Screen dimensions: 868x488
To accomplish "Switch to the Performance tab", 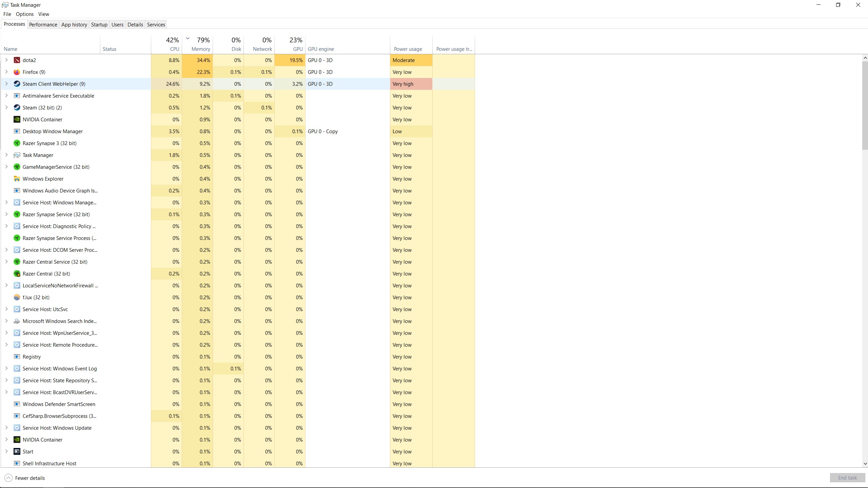I will [x=43, y=24].
